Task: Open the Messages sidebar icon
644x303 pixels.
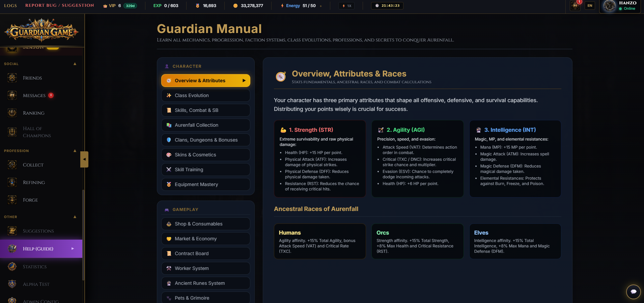Action: (12, 95)
